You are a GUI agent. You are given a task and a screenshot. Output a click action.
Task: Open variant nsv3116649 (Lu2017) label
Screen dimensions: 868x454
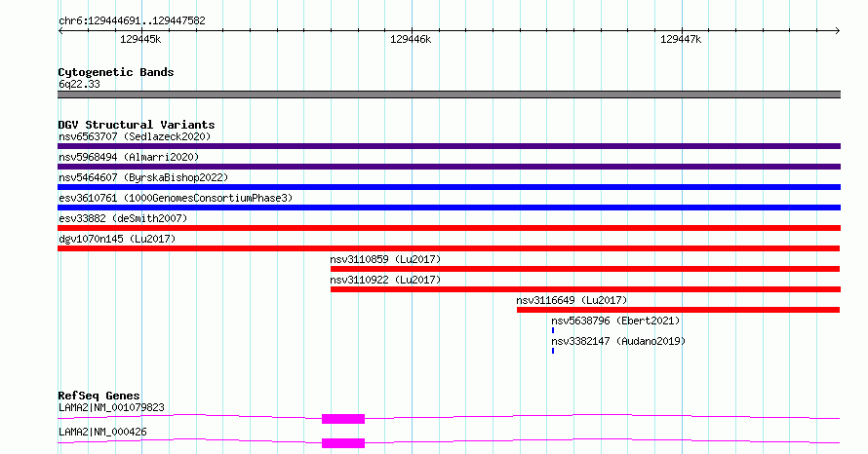[x=572, y=300]
